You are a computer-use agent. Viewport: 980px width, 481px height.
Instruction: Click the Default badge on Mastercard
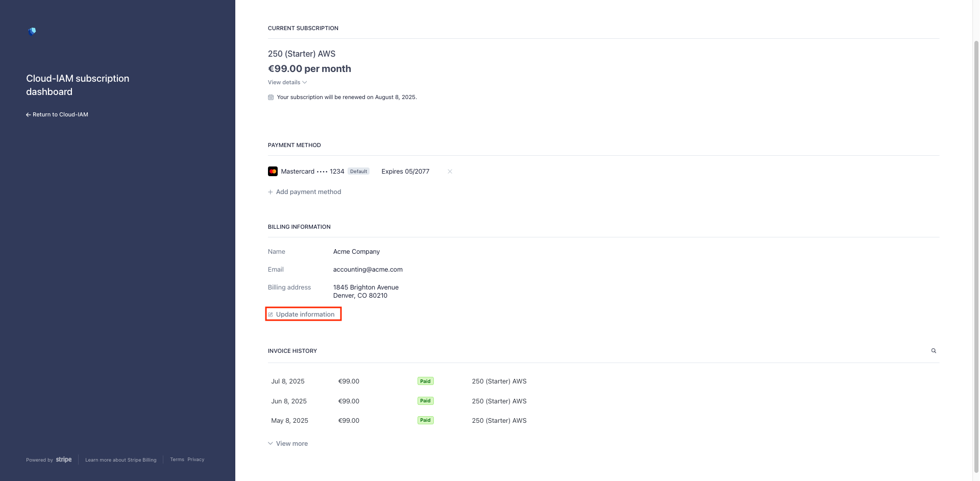358,172
